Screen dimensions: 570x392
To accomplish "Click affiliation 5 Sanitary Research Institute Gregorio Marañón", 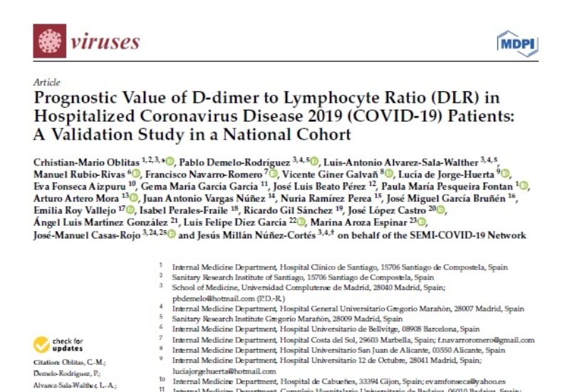I will pos(287,319).
